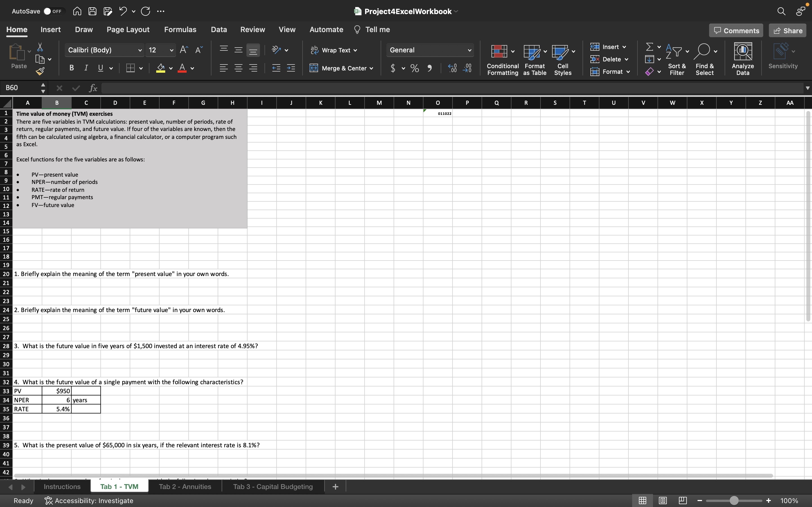
Task: Switch to the Formulas ribbon tab
Action: pyautogui.click(x=180, y=30)
